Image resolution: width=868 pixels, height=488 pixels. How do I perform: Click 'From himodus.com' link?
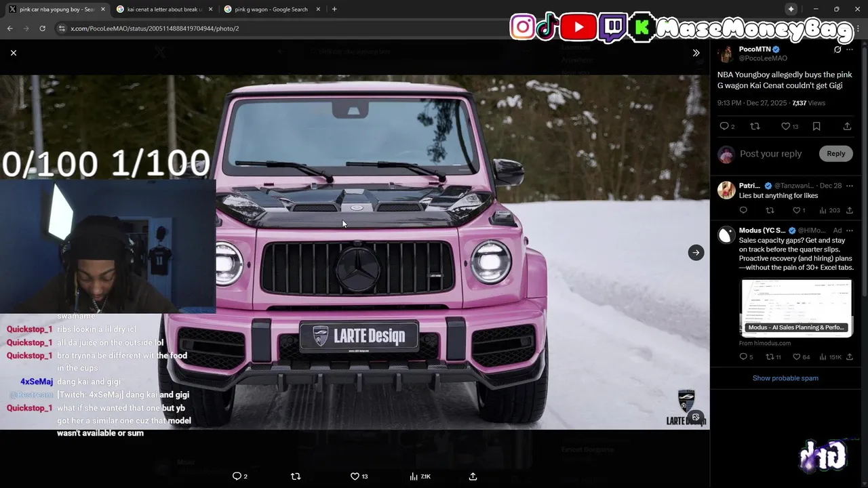764,344
